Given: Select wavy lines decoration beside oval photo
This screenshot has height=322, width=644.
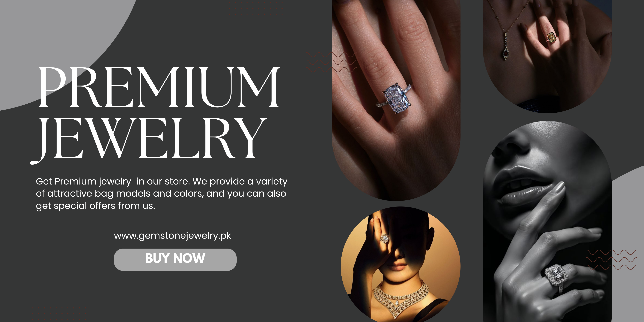Looking at the screenshot, I should click(332, 62).
